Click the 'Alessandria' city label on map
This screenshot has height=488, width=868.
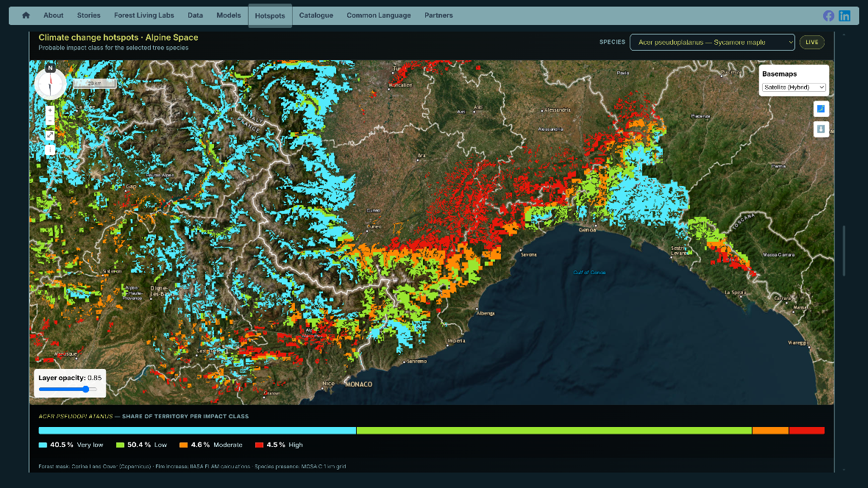[x=557, y=110]
